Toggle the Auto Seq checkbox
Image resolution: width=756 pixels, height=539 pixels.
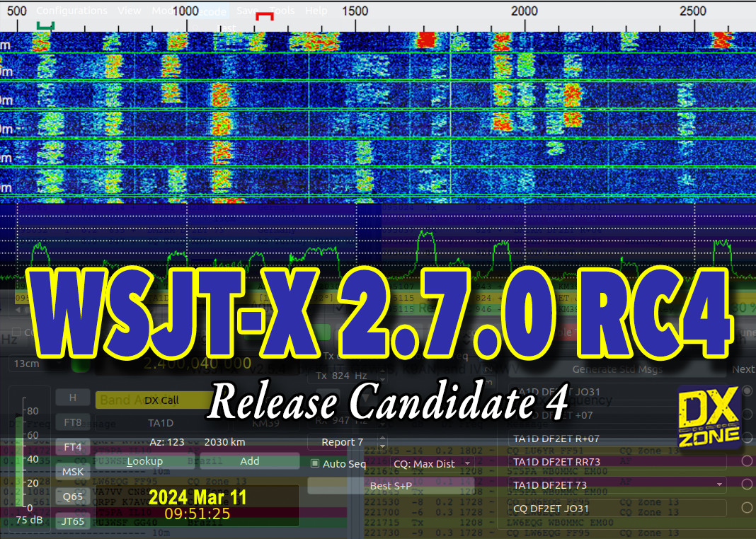click(x=314, y=463)
